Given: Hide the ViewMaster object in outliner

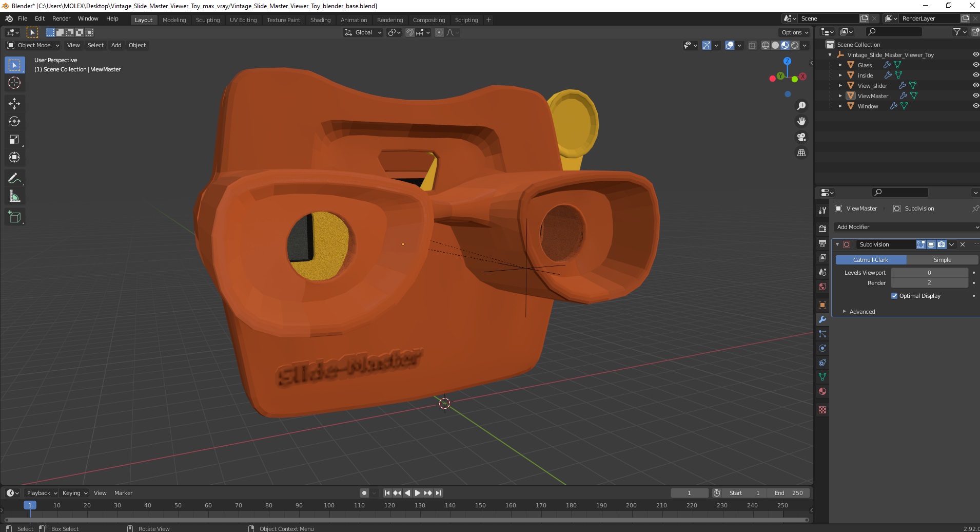Looking at the screenshot, I should [975, 96].
